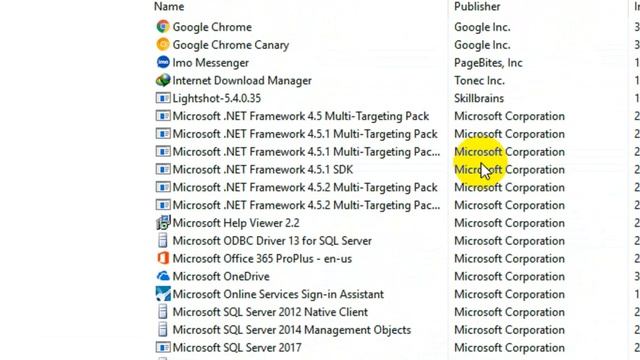The width and height of the screenshot is (640, 360).
Task: Click the Google Chrome icon
Action: click(x=163, y=27)
